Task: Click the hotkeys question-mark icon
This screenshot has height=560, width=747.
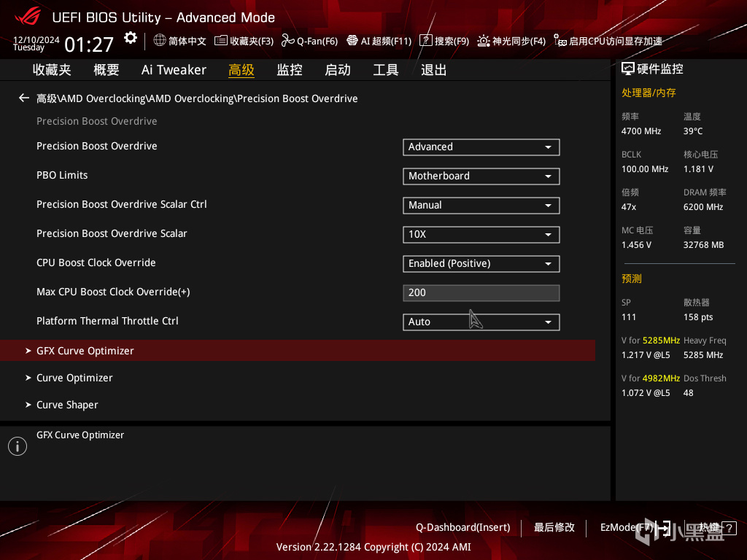Action: pyautogui.click(x=729, y=528)
